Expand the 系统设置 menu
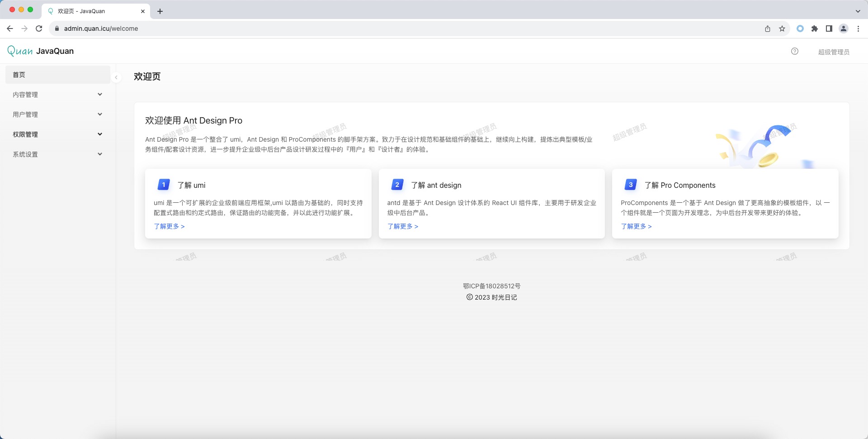Viewport: 868px width, 439px height. (57, 154)
